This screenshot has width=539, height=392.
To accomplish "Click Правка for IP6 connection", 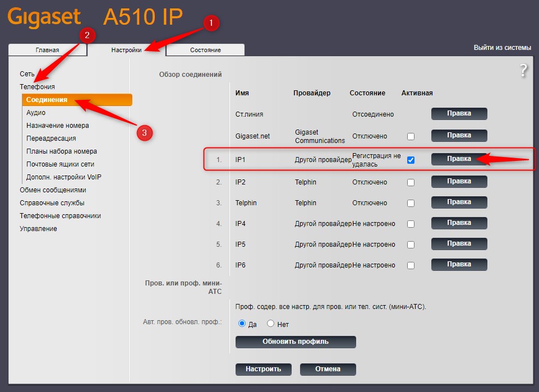I will click(x=459, y=265).
